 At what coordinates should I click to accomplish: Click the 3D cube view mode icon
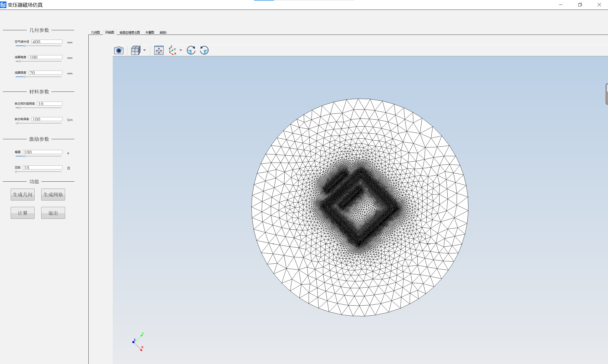pyautogui.click(x=136, y=51)
